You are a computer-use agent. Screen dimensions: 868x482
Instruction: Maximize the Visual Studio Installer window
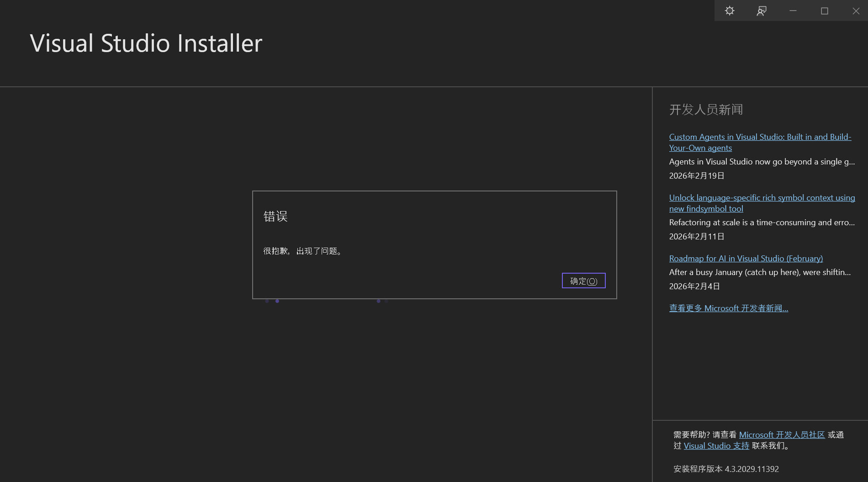click(x=824, y=11)
